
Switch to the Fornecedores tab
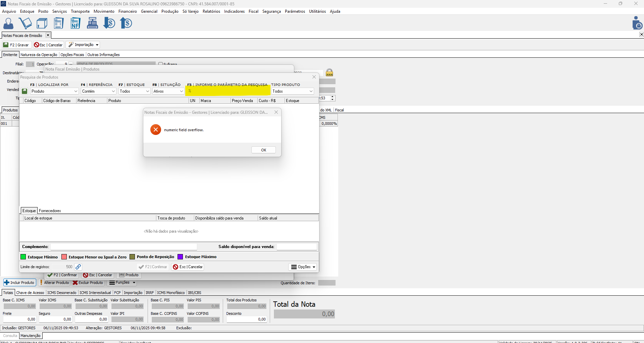[x=50, y=211]
